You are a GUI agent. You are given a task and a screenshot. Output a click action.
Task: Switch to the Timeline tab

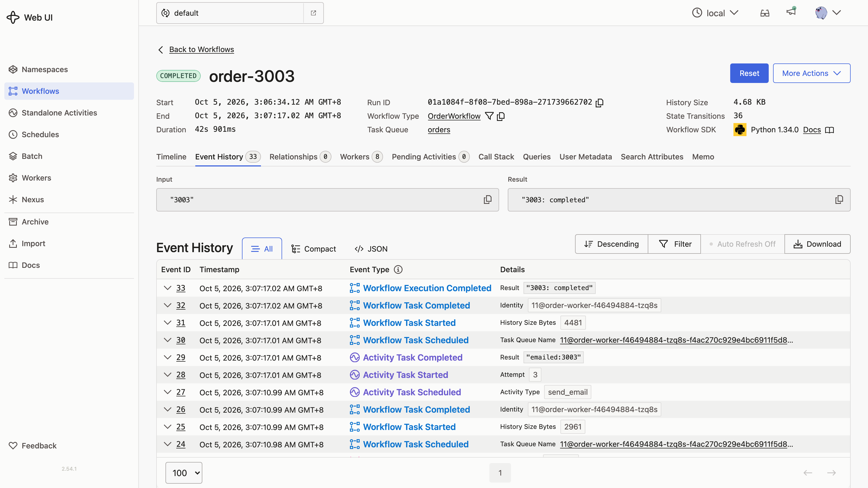point(171,157)
